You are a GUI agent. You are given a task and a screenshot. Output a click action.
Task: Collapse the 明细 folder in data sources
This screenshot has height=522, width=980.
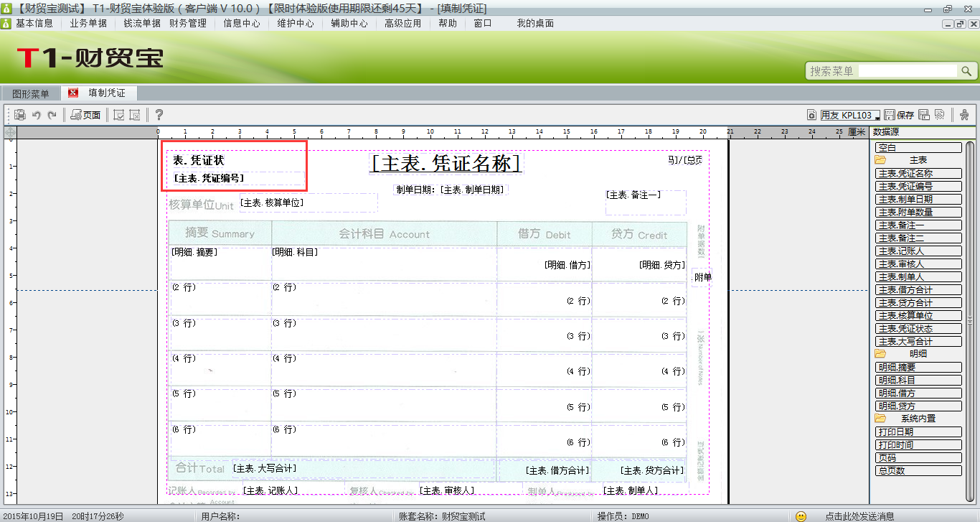point(880,354)
